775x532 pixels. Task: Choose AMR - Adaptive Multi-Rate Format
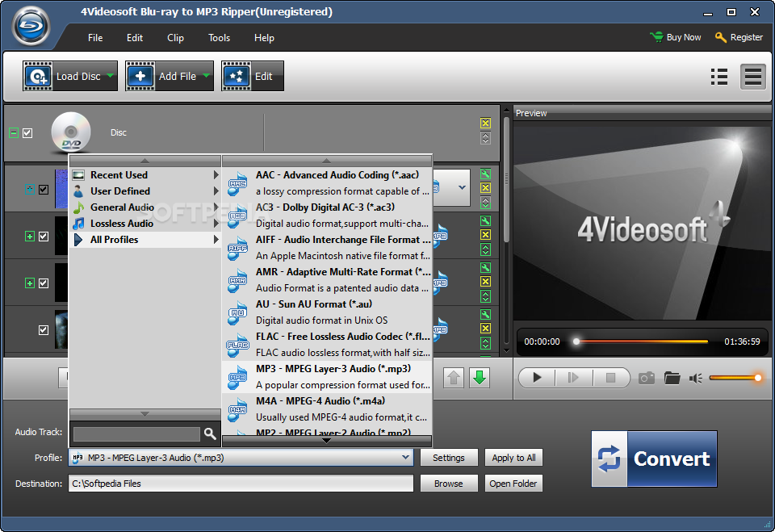327,280
